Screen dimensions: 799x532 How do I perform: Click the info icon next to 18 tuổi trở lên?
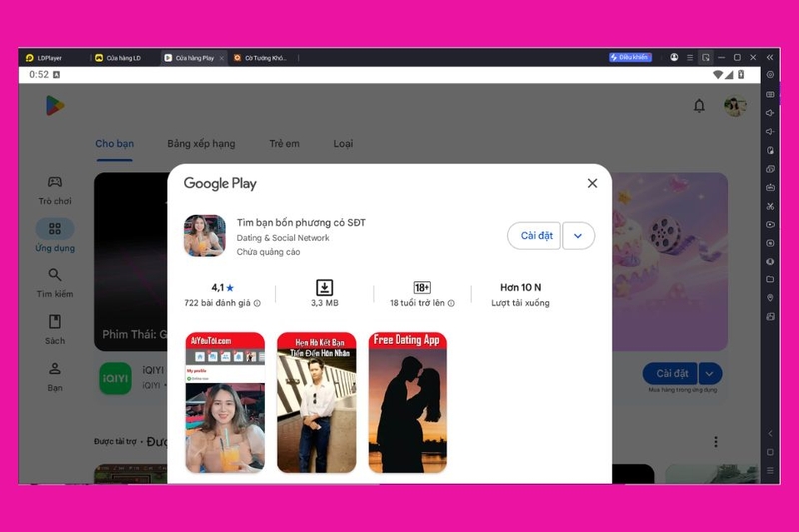(x=451, y=303)
